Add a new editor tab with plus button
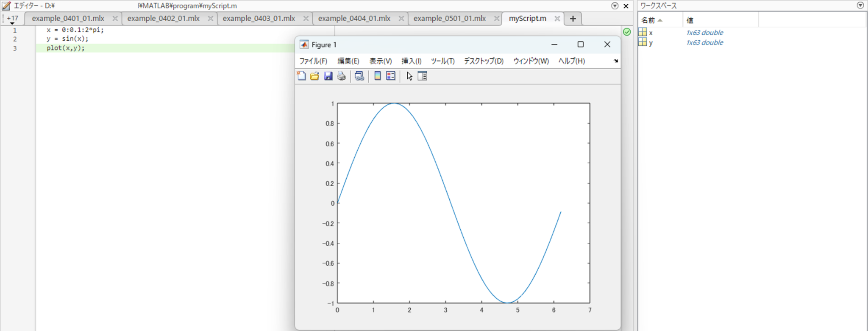The width and height of the screenshot is (868, 331). coord(573,19)
